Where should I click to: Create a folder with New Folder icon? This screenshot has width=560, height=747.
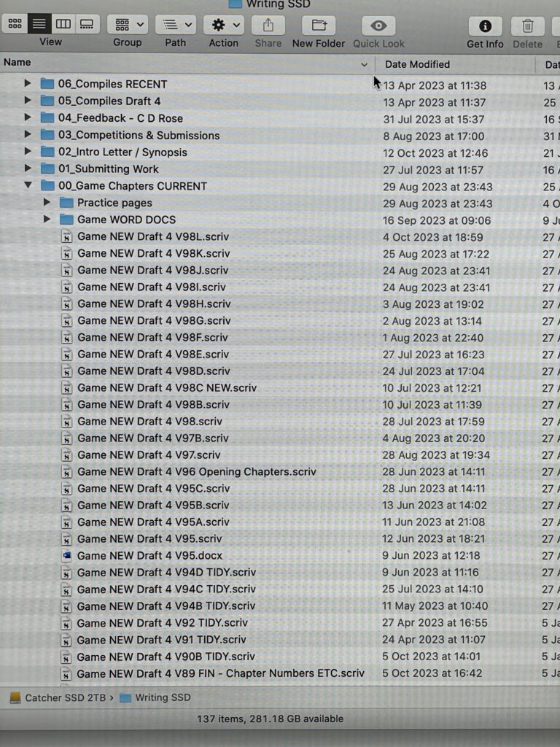[x=319, y=26]
